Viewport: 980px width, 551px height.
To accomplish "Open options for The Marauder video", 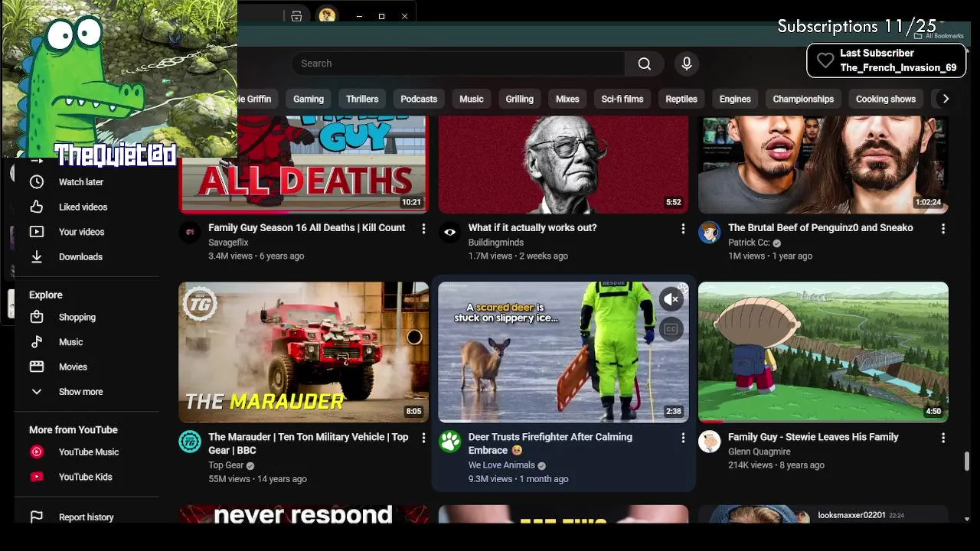I will [x=423, y=438].
